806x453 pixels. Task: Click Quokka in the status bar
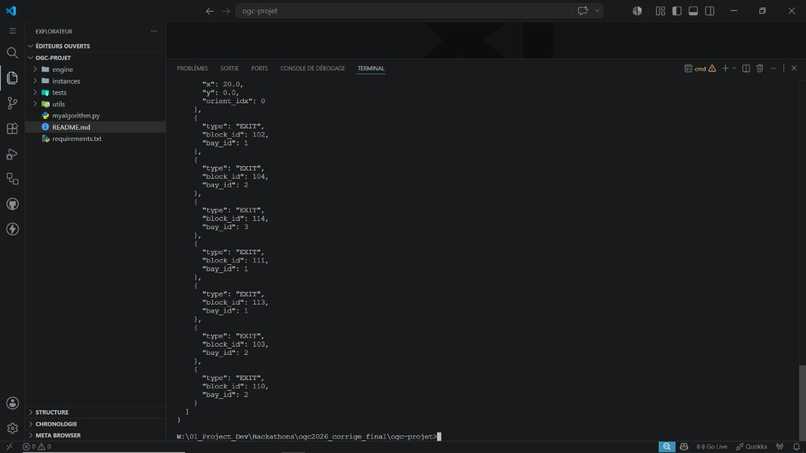(752, 447)
